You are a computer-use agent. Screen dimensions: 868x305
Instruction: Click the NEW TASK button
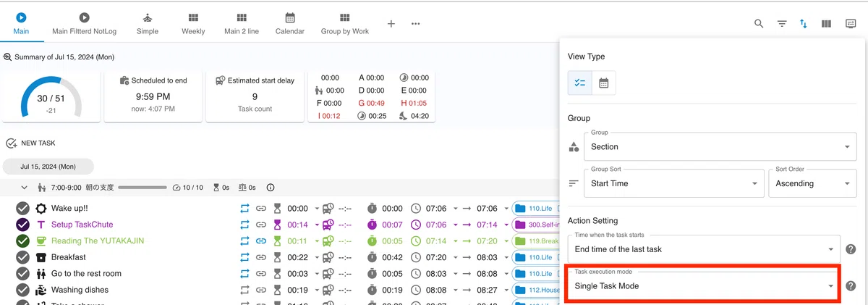pyautogui.click(x=30, y=143)
